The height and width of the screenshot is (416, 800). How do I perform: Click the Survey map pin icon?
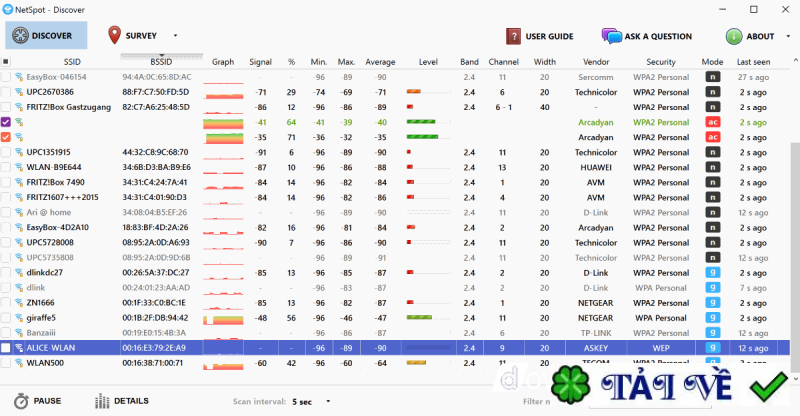pos(114,35)
